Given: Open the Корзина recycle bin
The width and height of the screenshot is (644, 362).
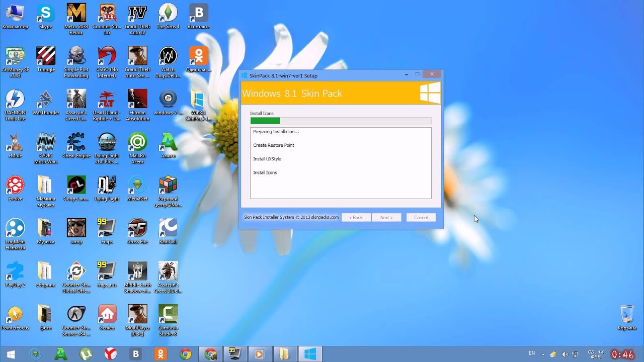Looking at the screenshot, I should pyautogui.click(x=627, y=318).
